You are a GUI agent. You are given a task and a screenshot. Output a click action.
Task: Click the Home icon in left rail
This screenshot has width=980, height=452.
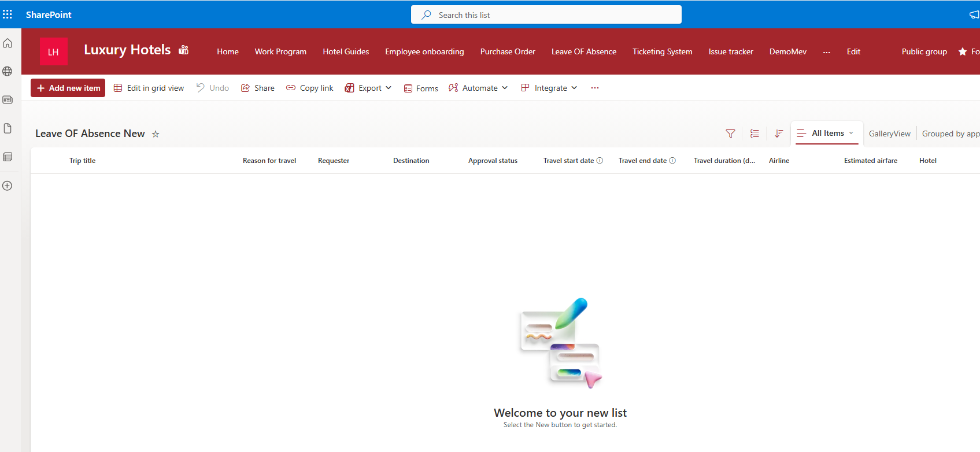(x=8, y=43)
